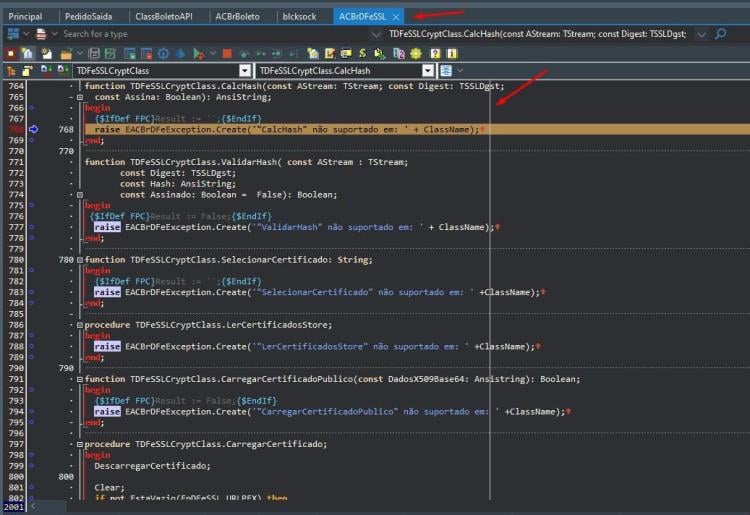Click Add file to project icon
The width and height of the screenshot is (750, 515).
point(130,54)
